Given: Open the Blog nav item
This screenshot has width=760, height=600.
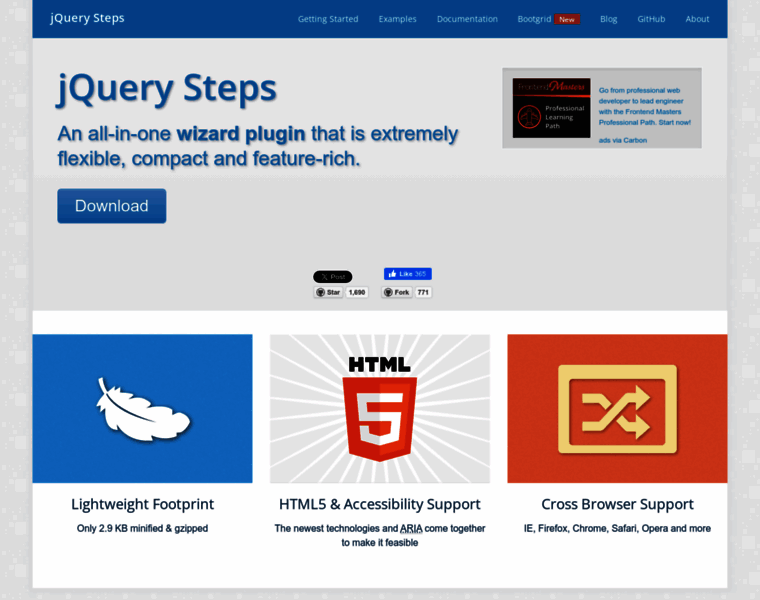Looking at the screenshot, I should tap(608, 19).
